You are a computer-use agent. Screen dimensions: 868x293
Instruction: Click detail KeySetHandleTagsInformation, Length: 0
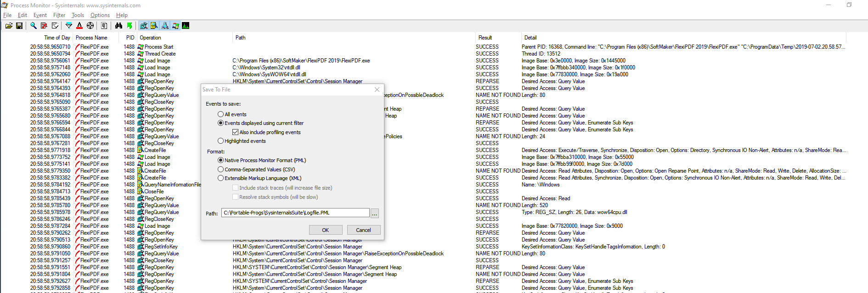593,247
